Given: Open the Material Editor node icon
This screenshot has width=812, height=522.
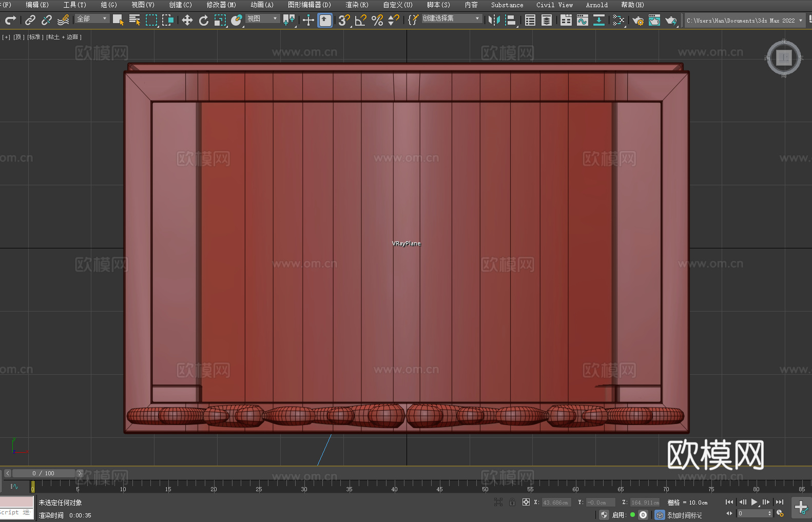Looking at the screenshot, I should 618,20.
